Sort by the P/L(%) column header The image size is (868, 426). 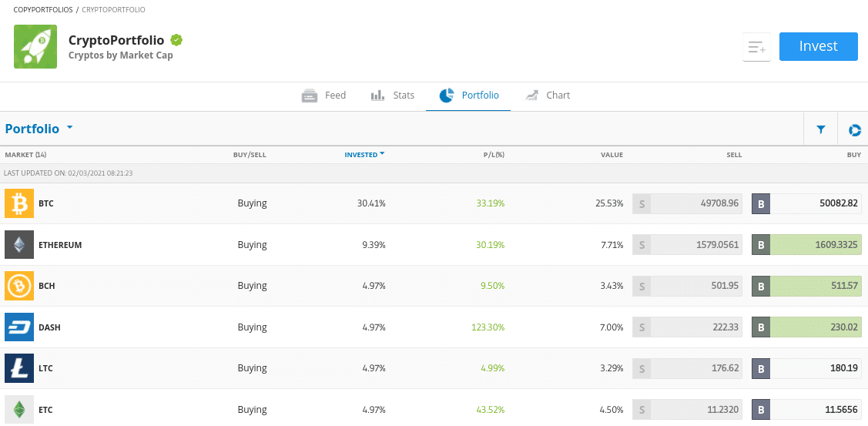(492, 155)
